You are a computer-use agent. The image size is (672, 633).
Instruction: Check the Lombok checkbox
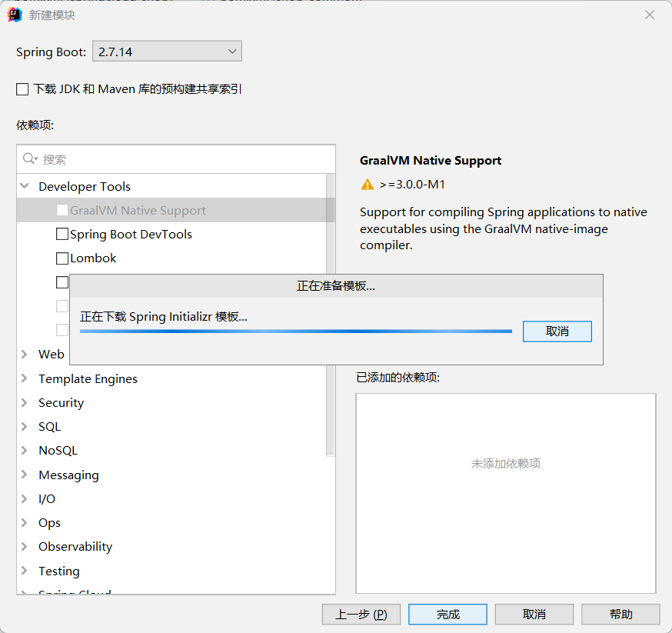tap(62, 258)
